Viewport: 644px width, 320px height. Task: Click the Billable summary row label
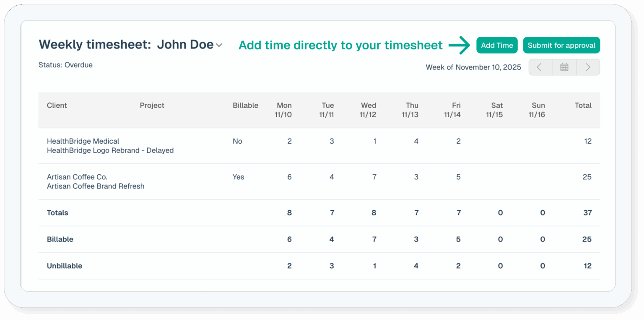[x=60, y=240]
